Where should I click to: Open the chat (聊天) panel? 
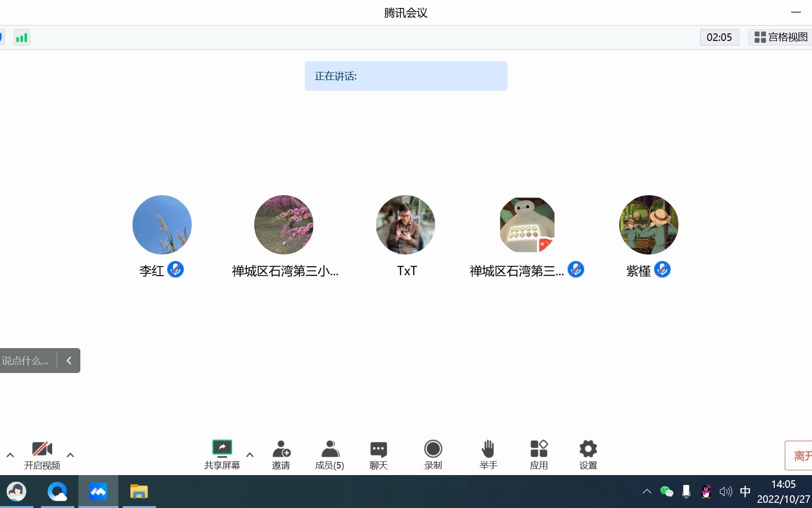379,455
